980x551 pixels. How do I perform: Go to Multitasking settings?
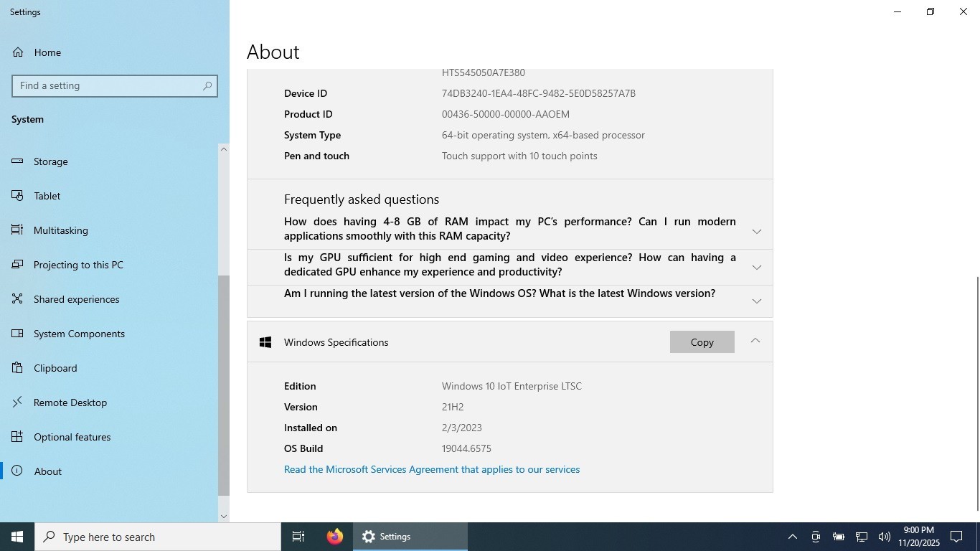(x=108, y=230)
